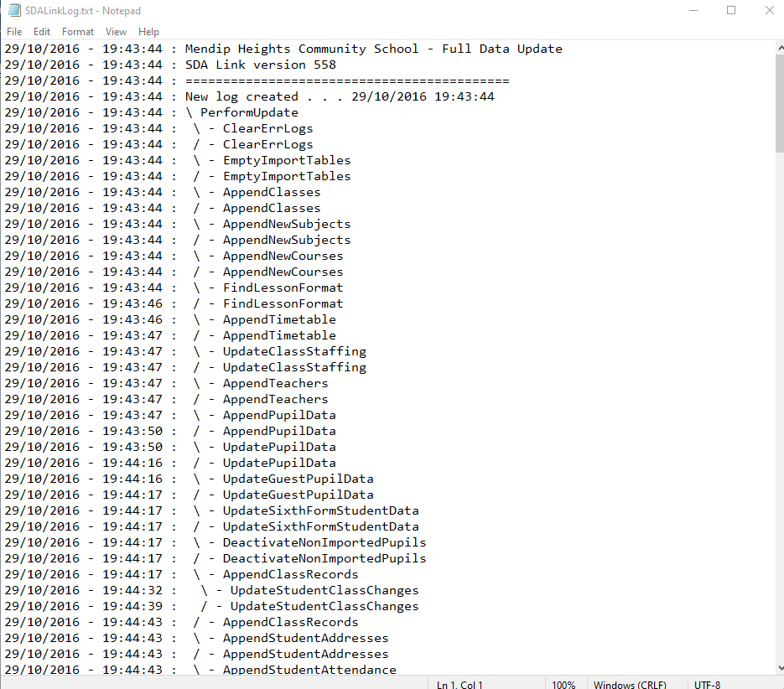The image size is (784, 689).
Task: Click the 'New log created' text
Action: tap(241, 96)
